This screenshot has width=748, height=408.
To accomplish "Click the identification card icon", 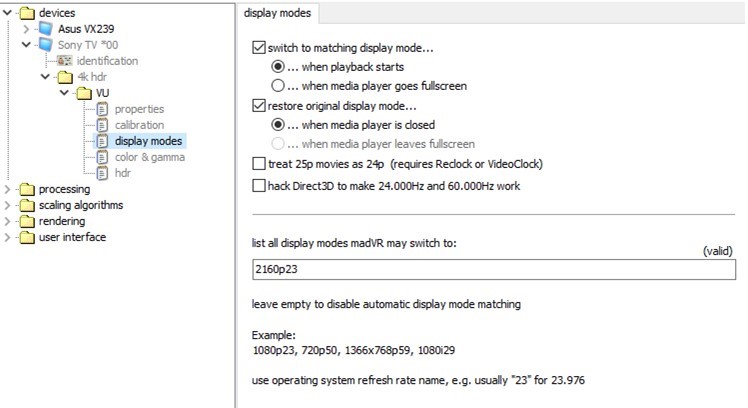I will 64,61.
